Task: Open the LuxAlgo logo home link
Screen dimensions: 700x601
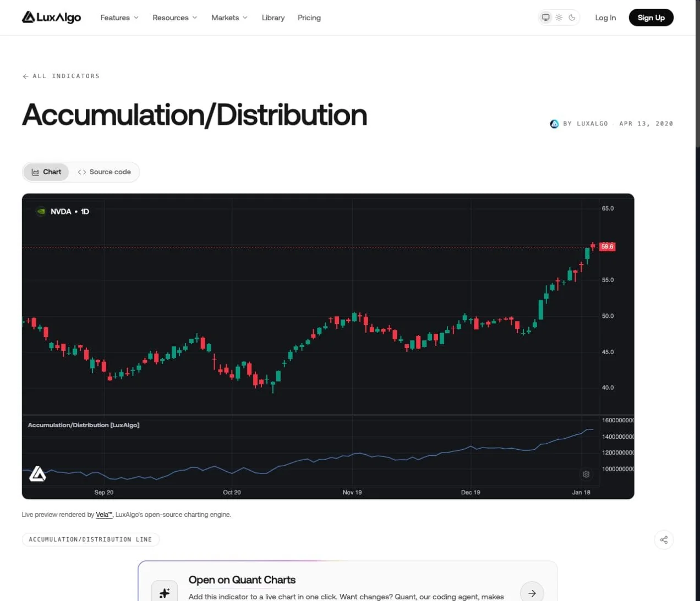Action: 51,18
